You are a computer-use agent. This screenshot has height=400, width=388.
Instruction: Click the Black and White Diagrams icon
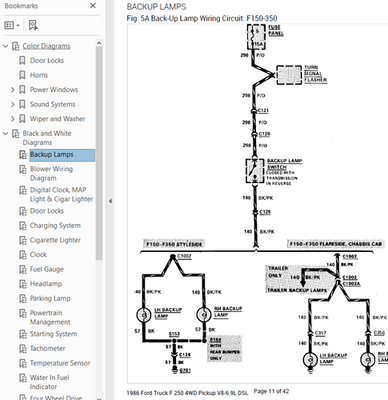coord(15,134)
